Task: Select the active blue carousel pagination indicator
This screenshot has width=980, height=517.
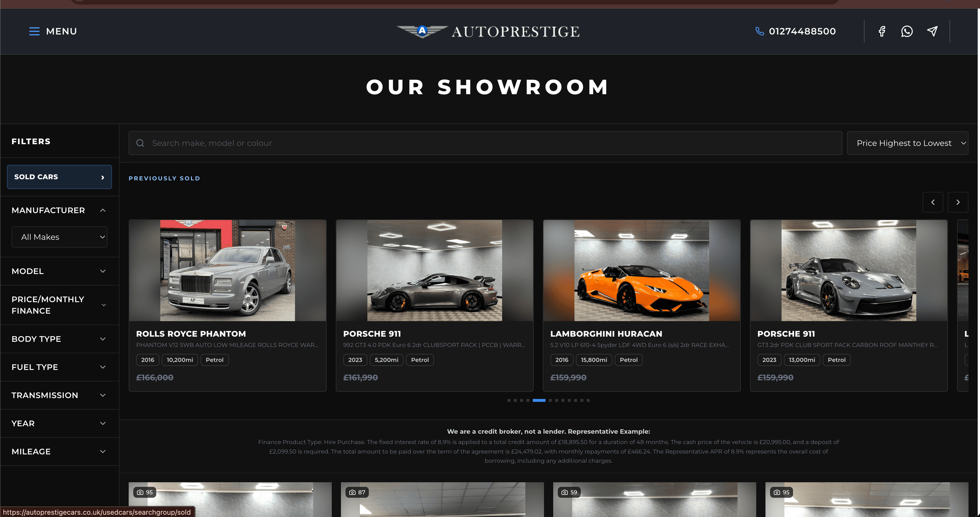Action: click(539, 400)
